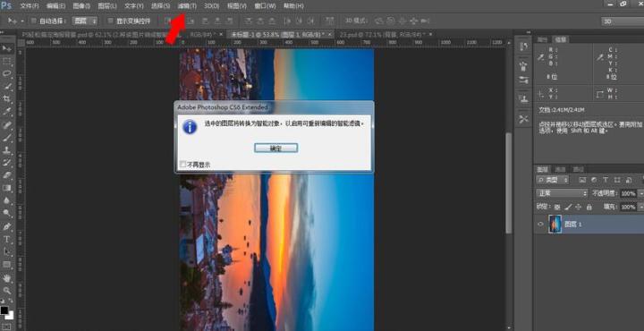Switch to the 信息 panel tab
644x331 pixels.
click(561, 39)
